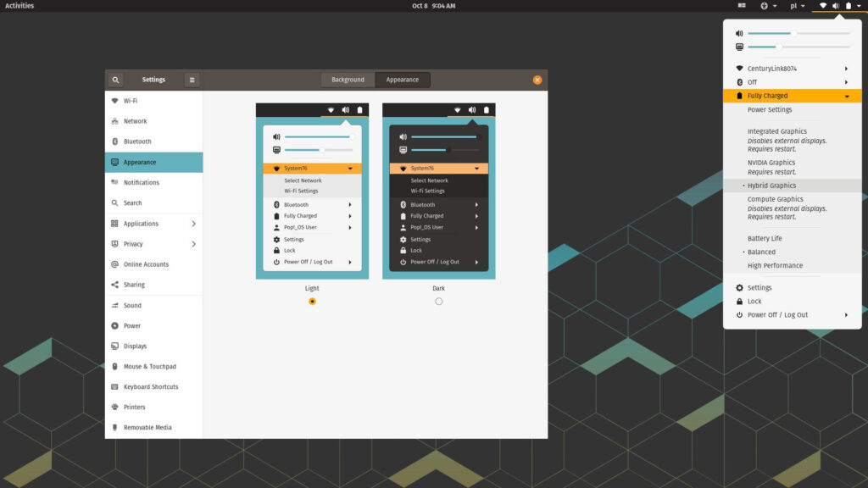Open the pl keyboard layout menu
The width and height of the screenshot is (868, 488).
(x=797, y=6)
